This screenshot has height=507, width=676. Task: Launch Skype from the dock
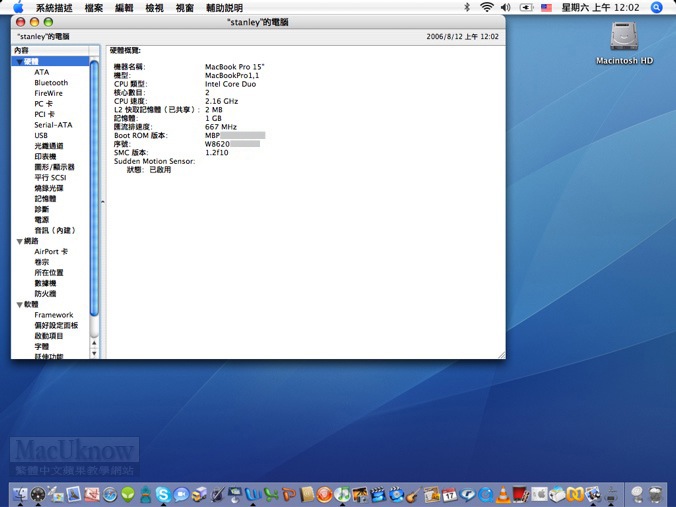pyautogui.click(x=163, y=494)
